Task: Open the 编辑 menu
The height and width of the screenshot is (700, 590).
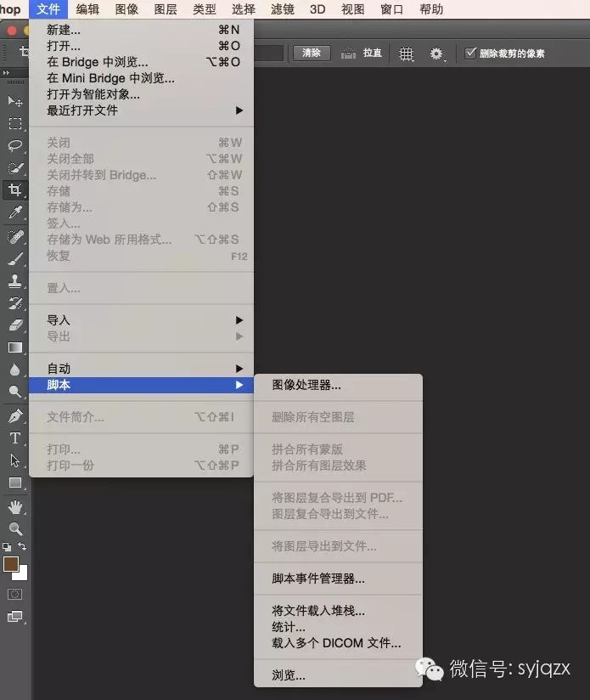Action: (x=87, y=9)
